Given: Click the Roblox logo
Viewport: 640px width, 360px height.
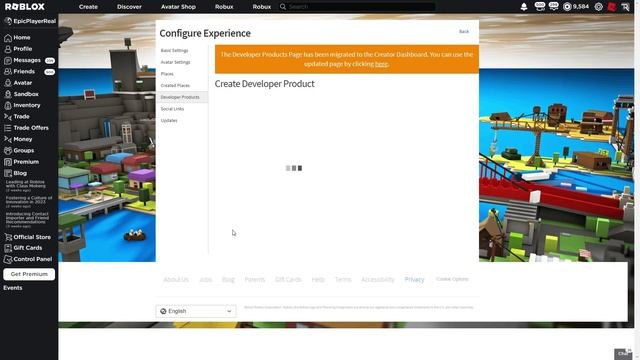Looking at the screenshot, I should pos(24,7).
